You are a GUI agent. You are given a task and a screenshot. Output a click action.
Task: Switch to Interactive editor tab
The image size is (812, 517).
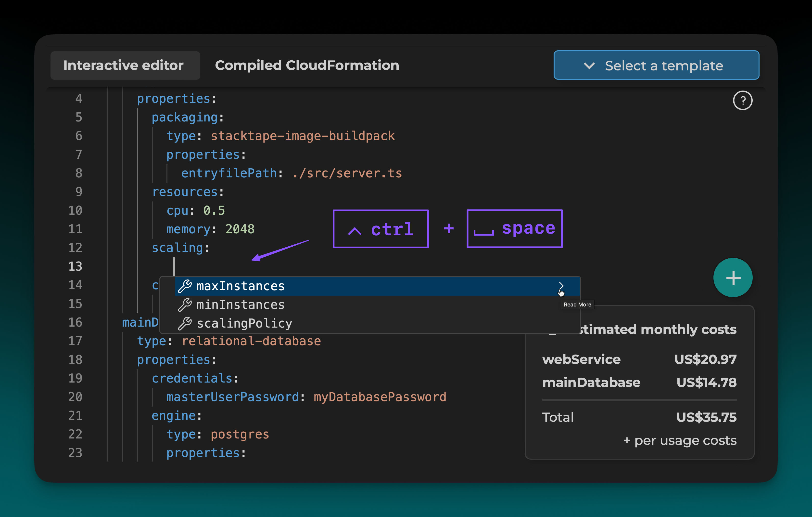[125, 66]
